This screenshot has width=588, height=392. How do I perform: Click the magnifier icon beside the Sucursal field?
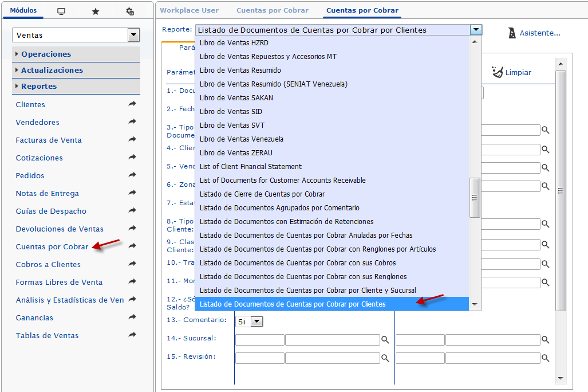coord(385,339)
